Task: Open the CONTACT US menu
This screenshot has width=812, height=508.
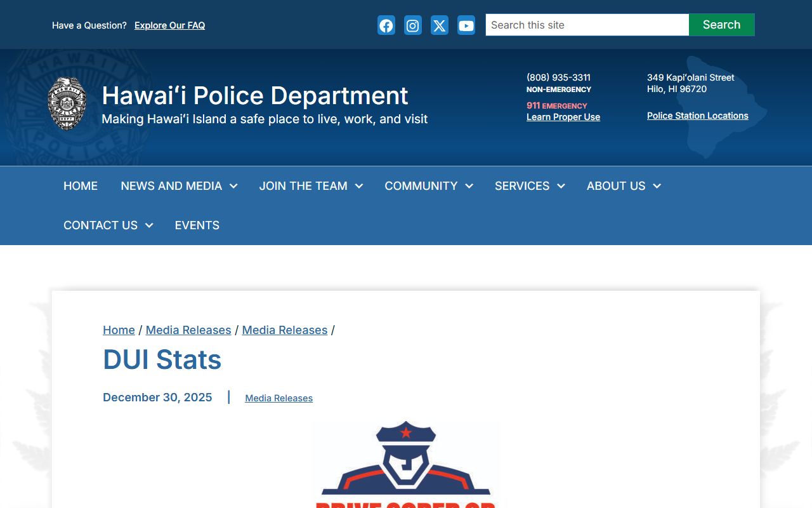Action: pos(100,225)
